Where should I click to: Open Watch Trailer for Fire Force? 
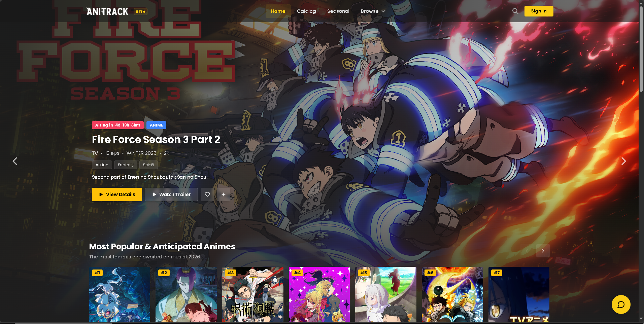tap(171, 194)
